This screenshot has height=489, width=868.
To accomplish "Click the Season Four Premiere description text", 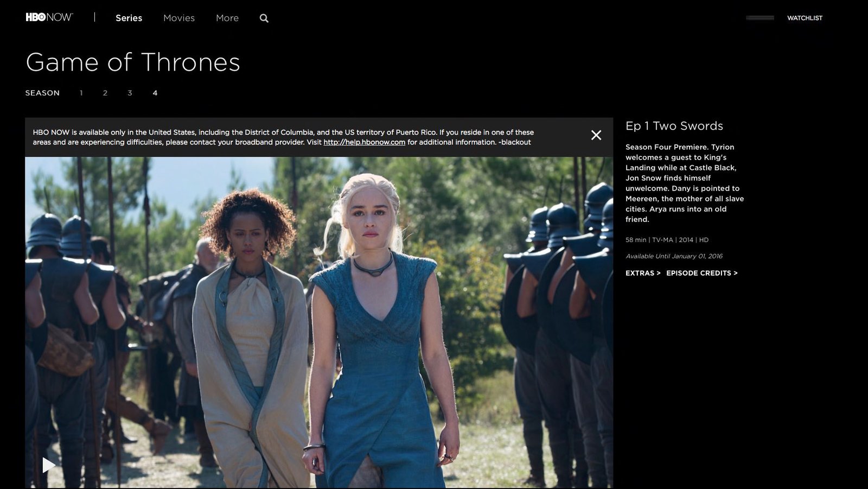I will point(685,183).
